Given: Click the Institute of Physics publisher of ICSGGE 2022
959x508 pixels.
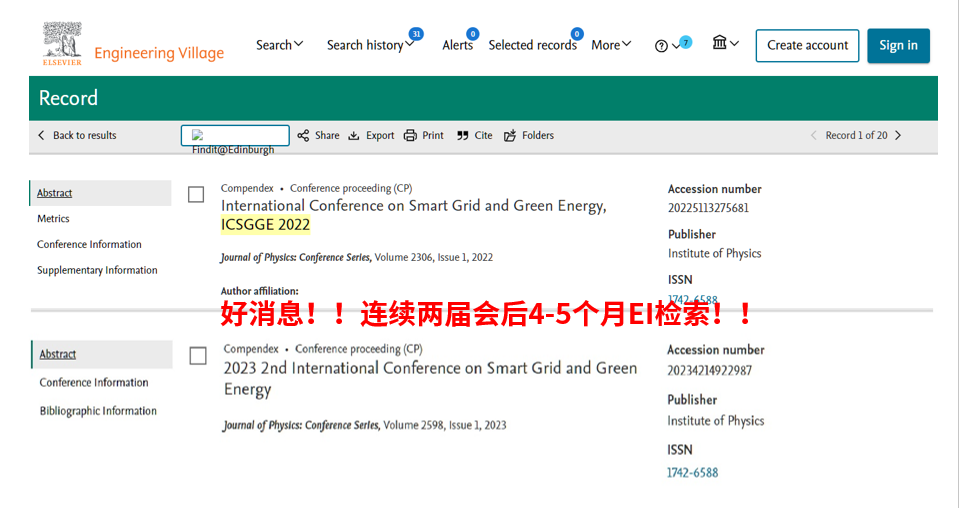Looking at the screenshot, I should tap(714, 253).
